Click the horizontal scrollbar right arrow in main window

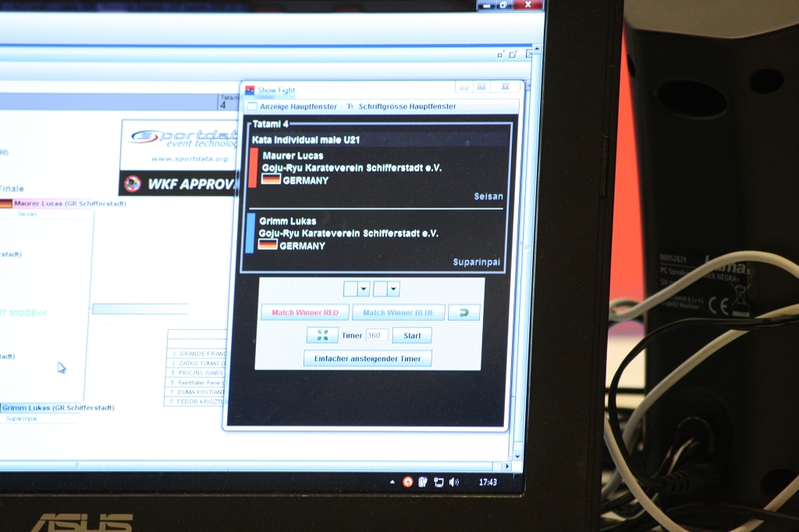[x=507, y=466]
